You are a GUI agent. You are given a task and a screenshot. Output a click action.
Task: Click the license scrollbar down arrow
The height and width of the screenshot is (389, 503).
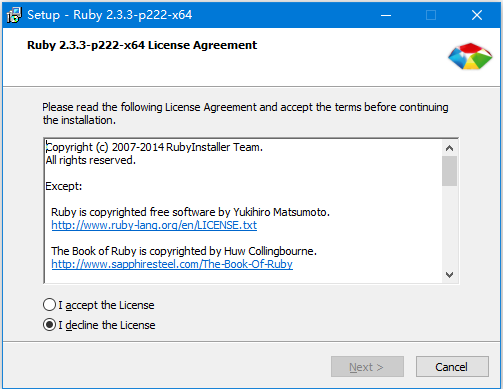tap(449, 275)
